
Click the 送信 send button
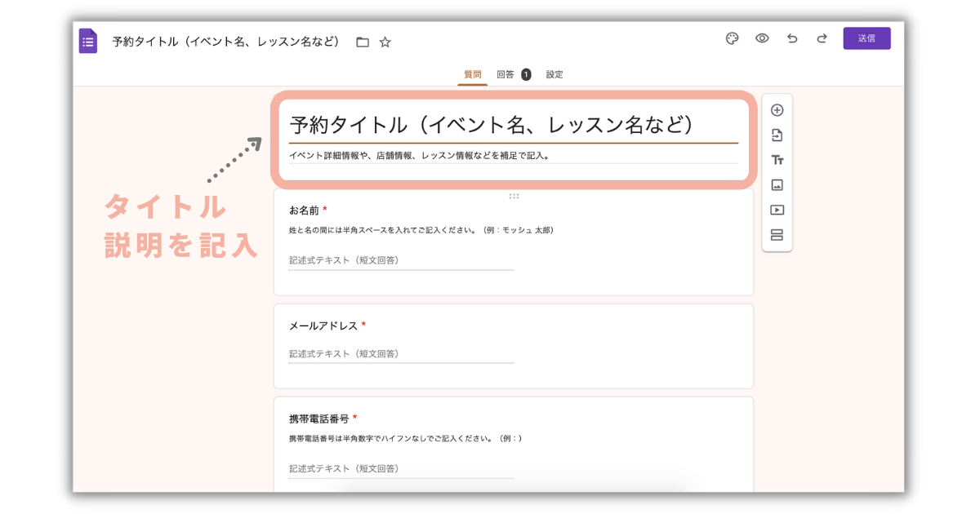[866, 38]
